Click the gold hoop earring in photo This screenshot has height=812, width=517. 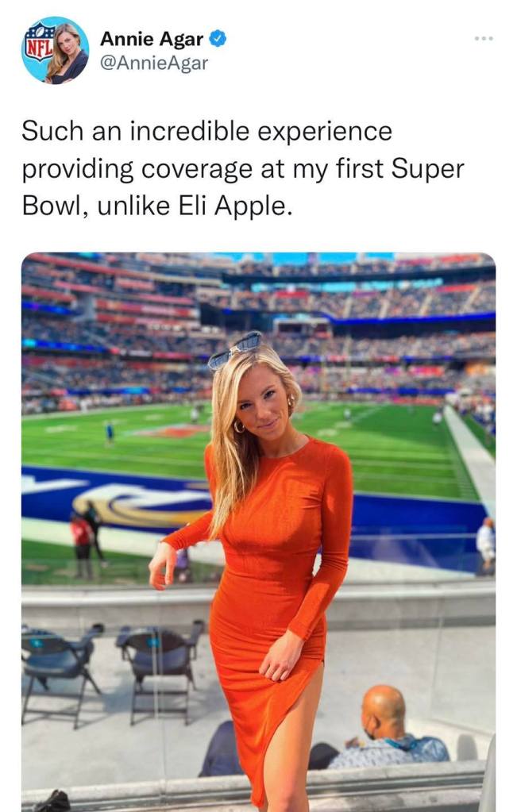[x=239, y=427]
